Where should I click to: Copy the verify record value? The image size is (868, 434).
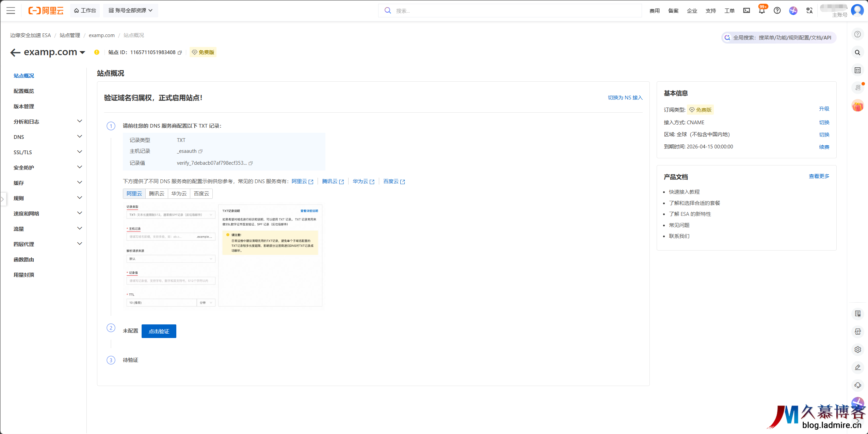click(251, 163)
